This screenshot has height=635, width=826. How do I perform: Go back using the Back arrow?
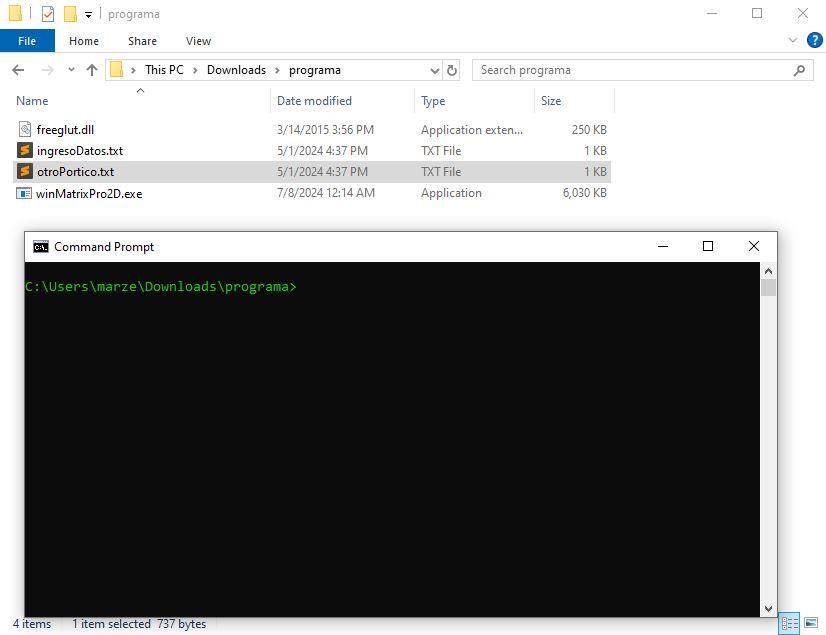(x=18, y=70)
